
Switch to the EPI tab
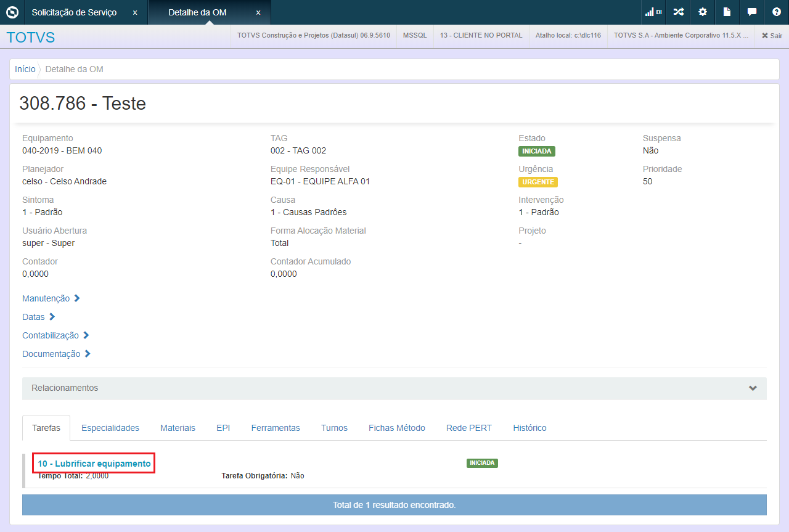pos(223,428)
